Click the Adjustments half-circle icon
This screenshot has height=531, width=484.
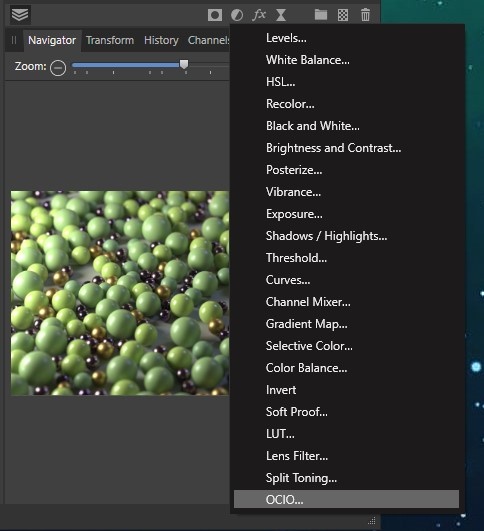(237, 15)
